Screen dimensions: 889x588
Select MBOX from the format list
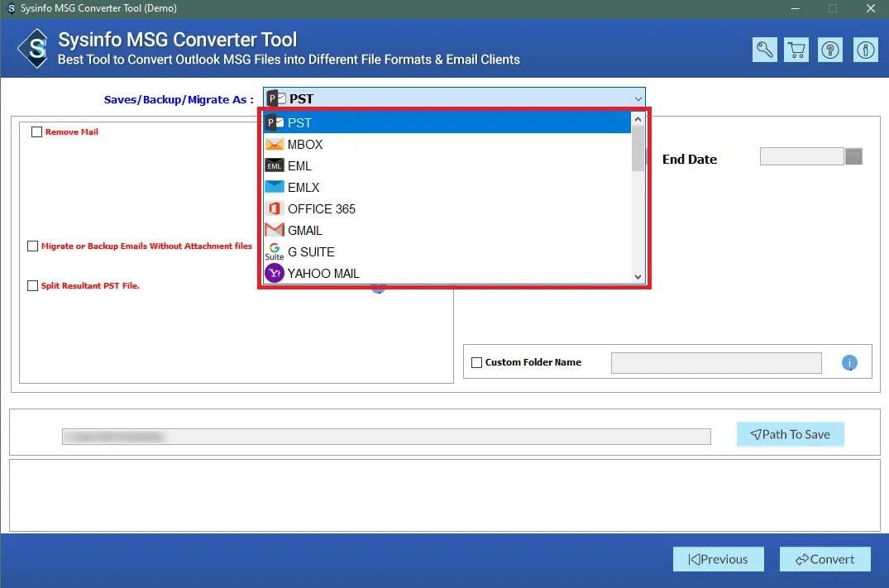pos(305,145)
